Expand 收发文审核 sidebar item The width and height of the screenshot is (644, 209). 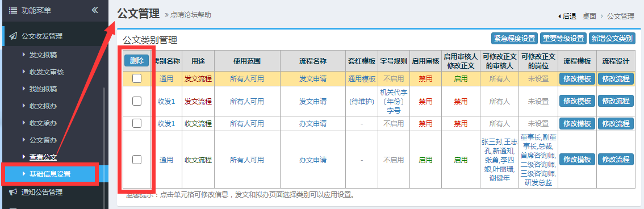(x=47, y=72)
